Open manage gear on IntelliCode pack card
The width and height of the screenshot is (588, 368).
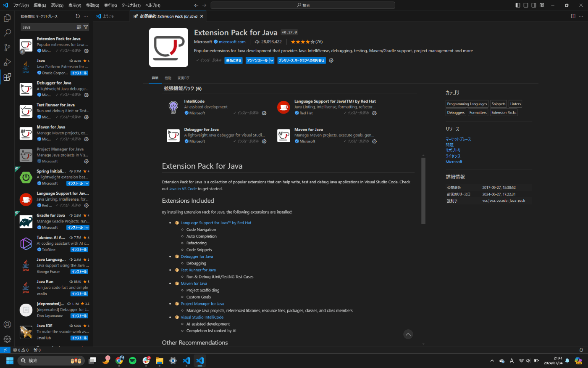(264, 113)
